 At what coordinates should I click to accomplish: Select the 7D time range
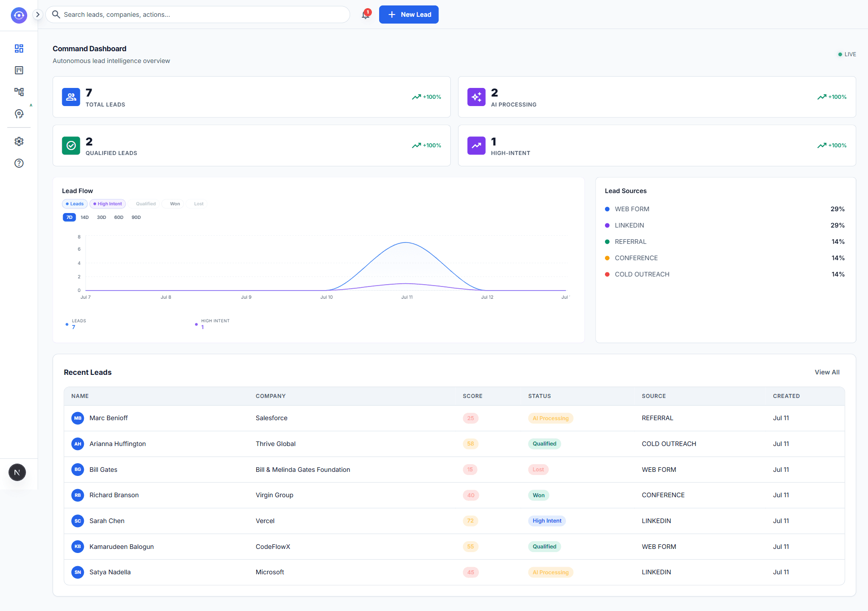[x=69, y=218]
